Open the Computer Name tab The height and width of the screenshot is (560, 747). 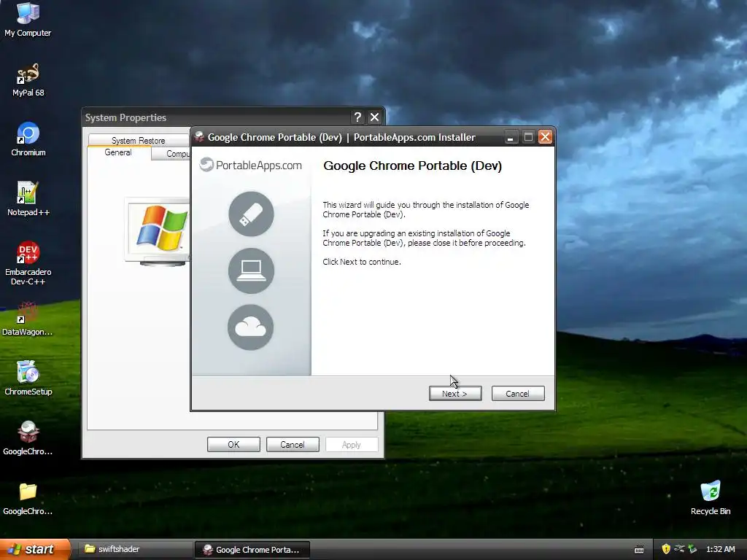[171, 154]
